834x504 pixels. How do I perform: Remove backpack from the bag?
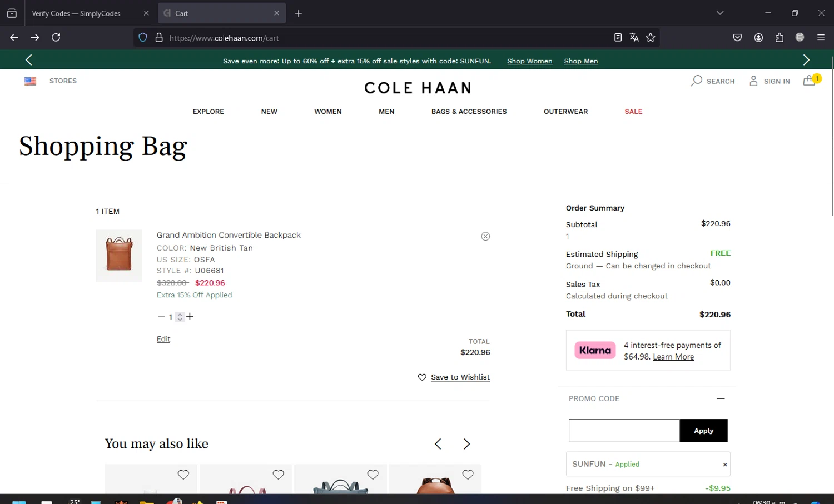[485, 236]
